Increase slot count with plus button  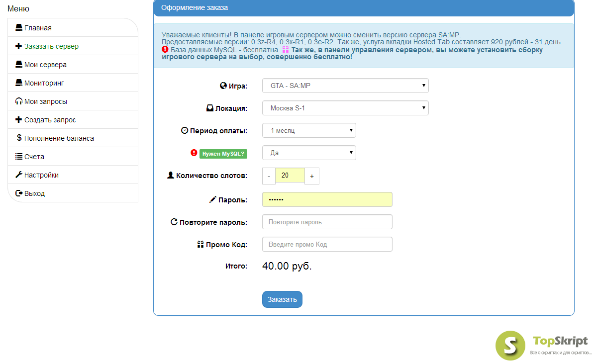pyautogui.click(x=312, y=176)
